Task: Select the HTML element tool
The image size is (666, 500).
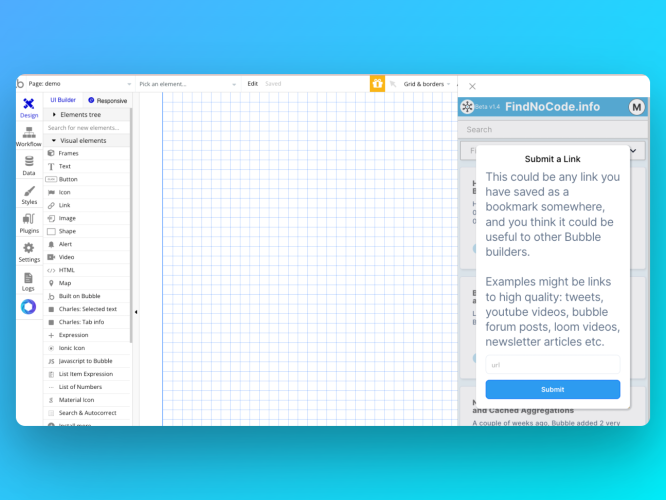Action: [x=87, y=270]
